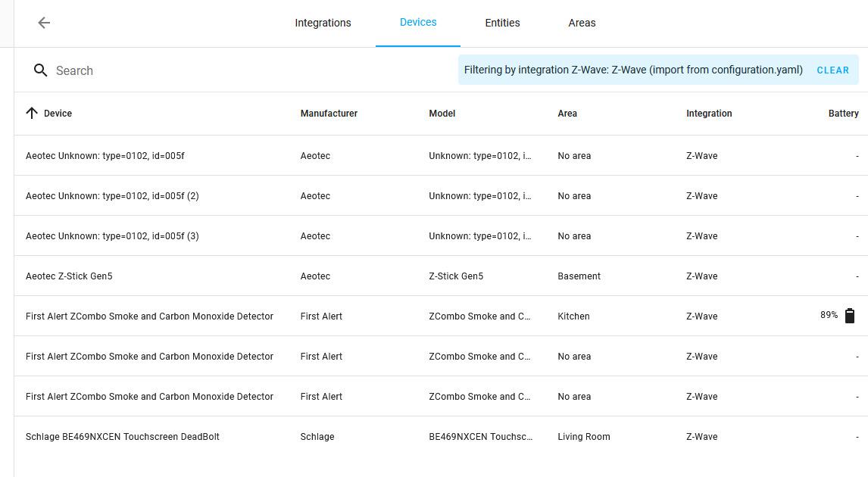868x477 pixels.
Task: Click the Z-Stick Gen5 model cell
Action: (x=456, y=276)
